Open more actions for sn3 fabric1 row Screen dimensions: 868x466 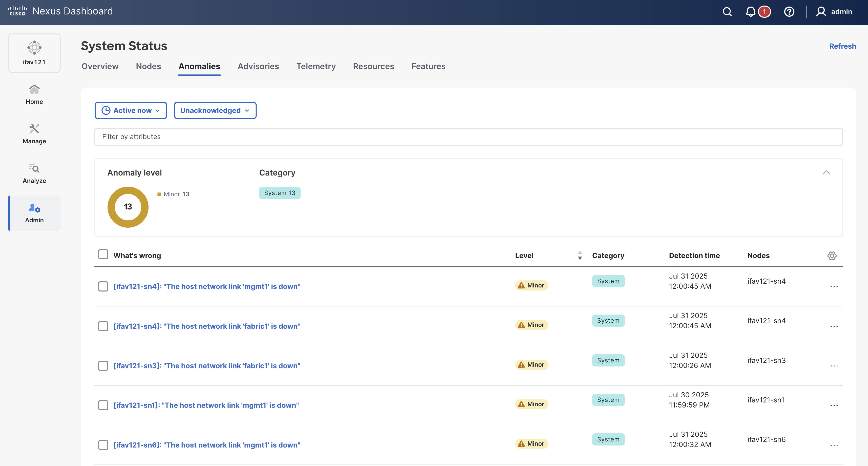click(834, 366)
